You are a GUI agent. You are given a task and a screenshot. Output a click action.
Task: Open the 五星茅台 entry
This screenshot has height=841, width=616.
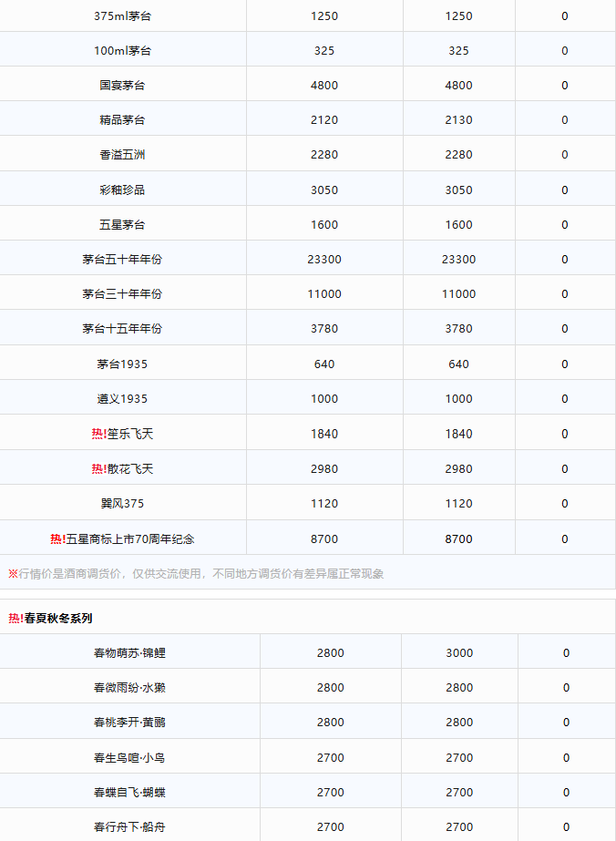[x=122, y=225]
